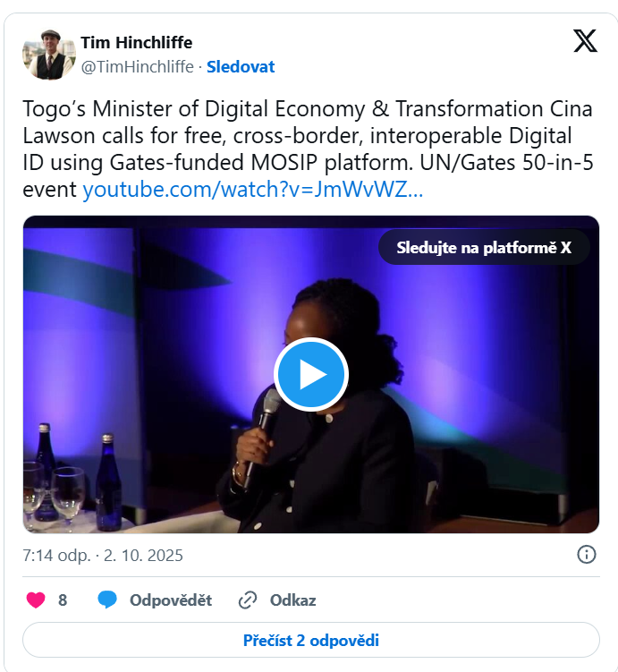Click the date 2. 10. 2025
618x672 pixels.
[143, 556]
